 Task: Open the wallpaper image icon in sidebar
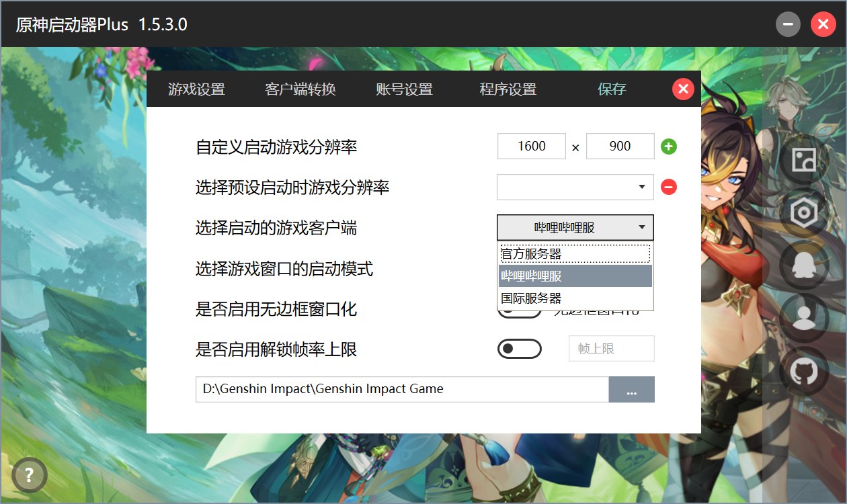[803, 159]
